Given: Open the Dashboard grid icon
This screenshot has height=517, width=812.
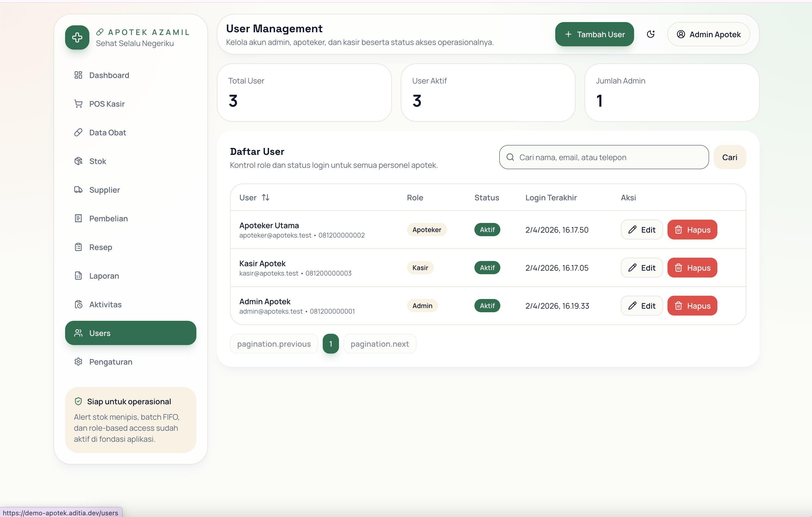Looking at the screenshot, I should (78, 75).
